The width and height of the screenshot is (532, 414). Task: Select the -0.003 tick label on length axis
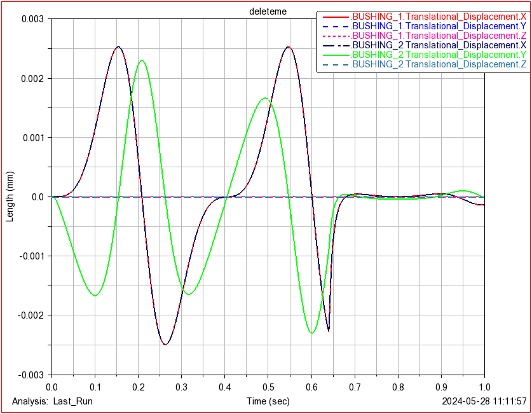pos(29,375)
